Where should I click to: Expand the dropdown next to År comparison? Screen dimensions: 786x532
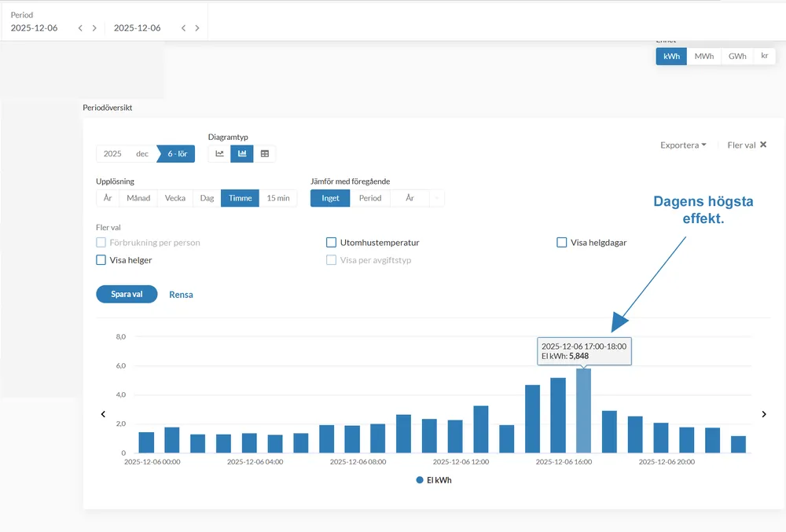[436, 198]
